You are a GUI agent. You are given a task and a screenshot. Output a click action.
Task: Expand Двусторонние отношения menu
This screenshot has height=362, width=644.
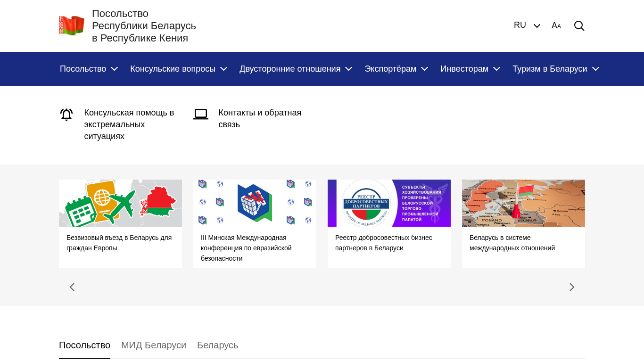296,69
